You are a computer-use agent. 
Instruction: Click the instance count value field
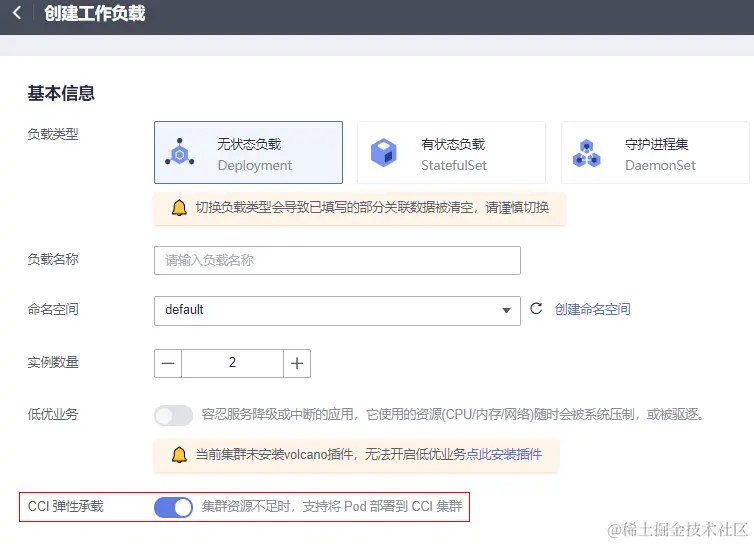(232, 363)
